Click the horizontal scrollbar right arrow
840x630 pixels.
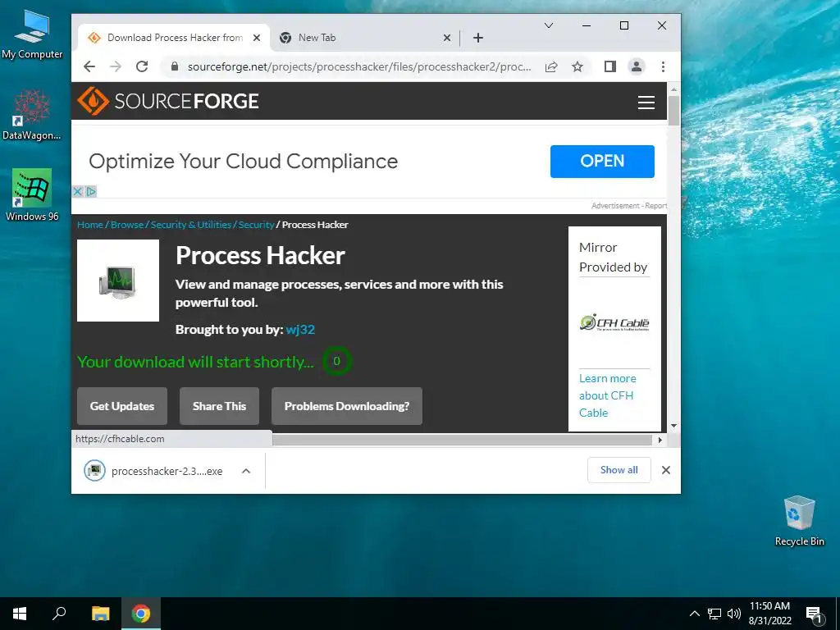(660, 440)
